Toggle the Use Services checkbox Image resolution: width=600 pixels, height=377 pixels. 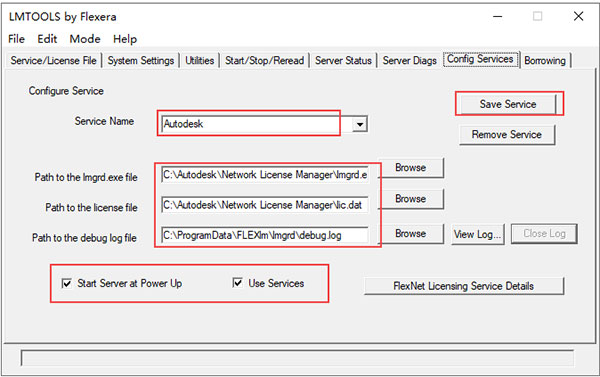(237, 283)
